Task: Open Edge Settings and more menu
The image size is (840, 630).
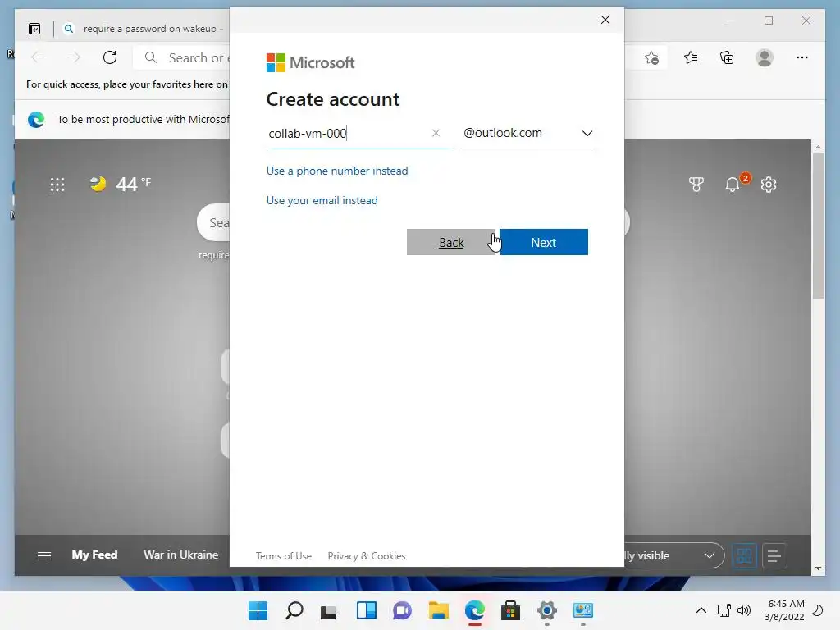Action: pyautogui.click(x=802, y=57)
